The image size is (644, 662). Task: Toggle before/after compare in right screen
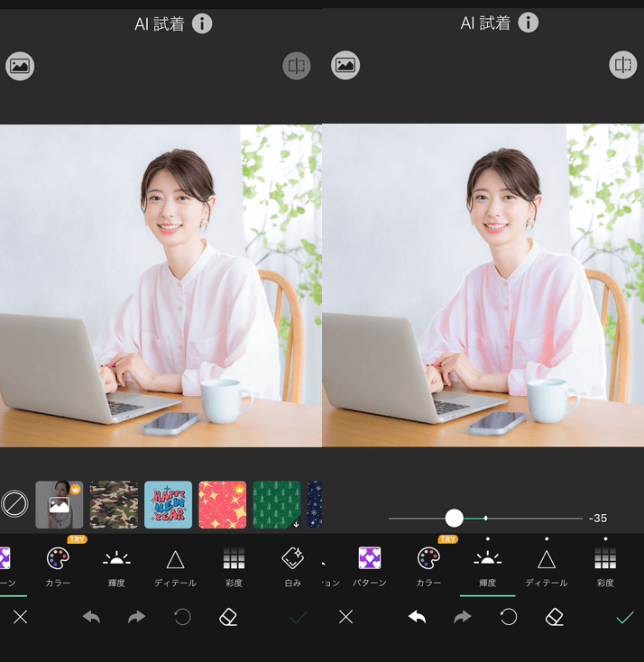click(623, 65)
